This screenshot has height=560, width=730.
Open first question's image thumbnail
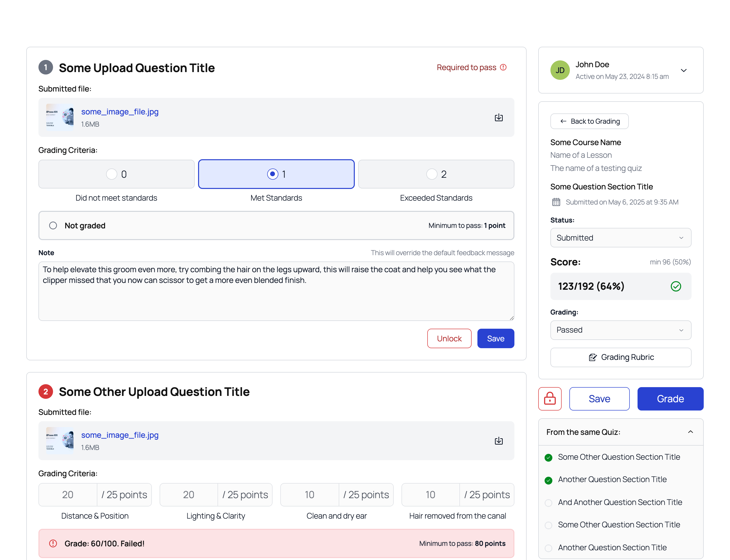[x=60, y=117]
